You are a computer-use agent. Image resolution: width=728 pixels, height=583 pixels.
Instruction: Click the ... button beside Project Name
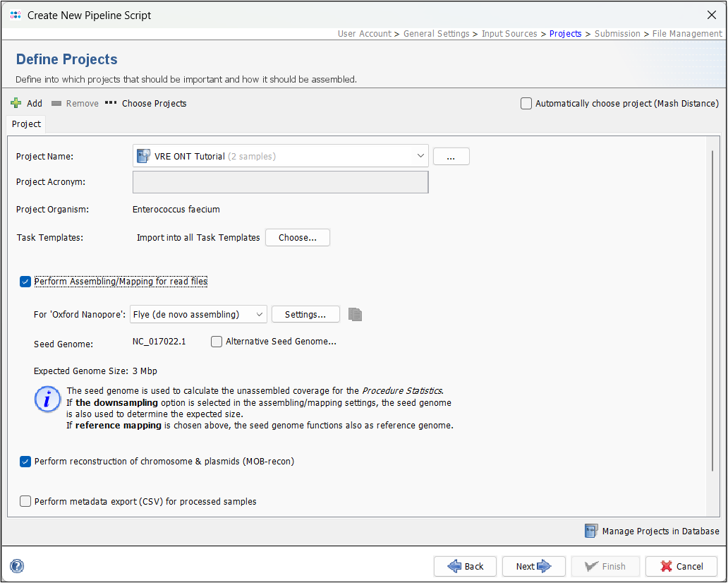[x=451, y=156]
